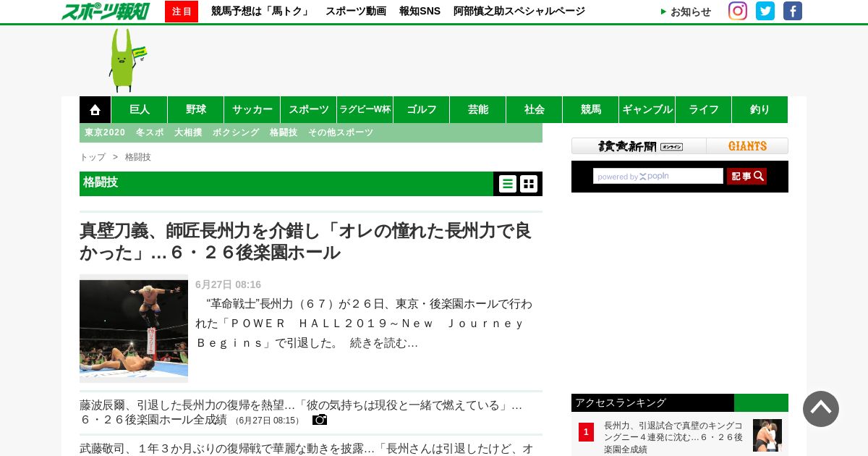Click the 6月27日 08:16 date text
The image size is (868, 456).
(228, 284)
